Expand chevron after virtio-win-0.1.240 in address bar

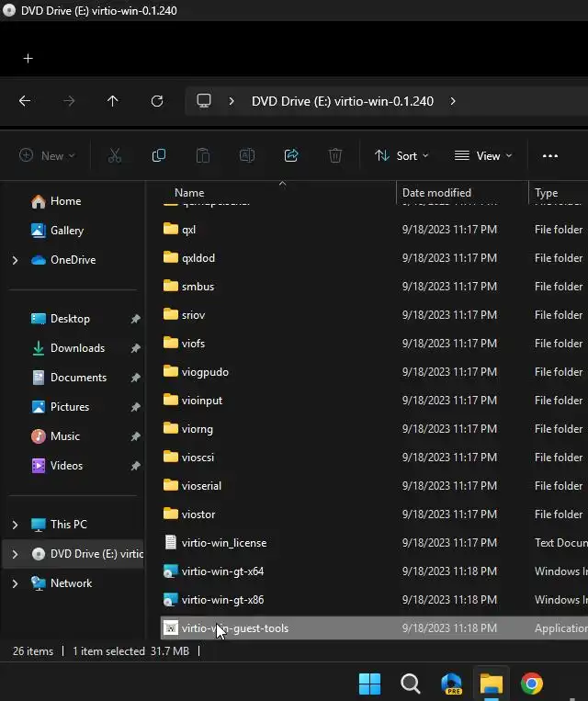[x=453, y=101]
